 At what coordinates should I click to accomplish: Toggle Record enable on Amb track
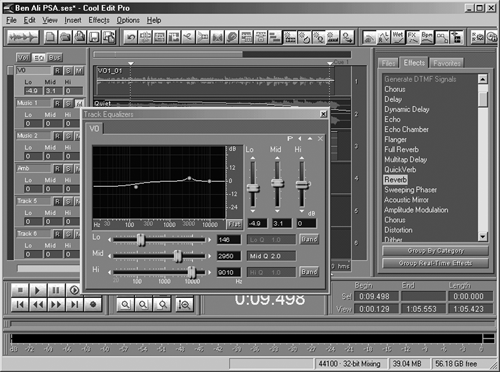click(58, 169)
